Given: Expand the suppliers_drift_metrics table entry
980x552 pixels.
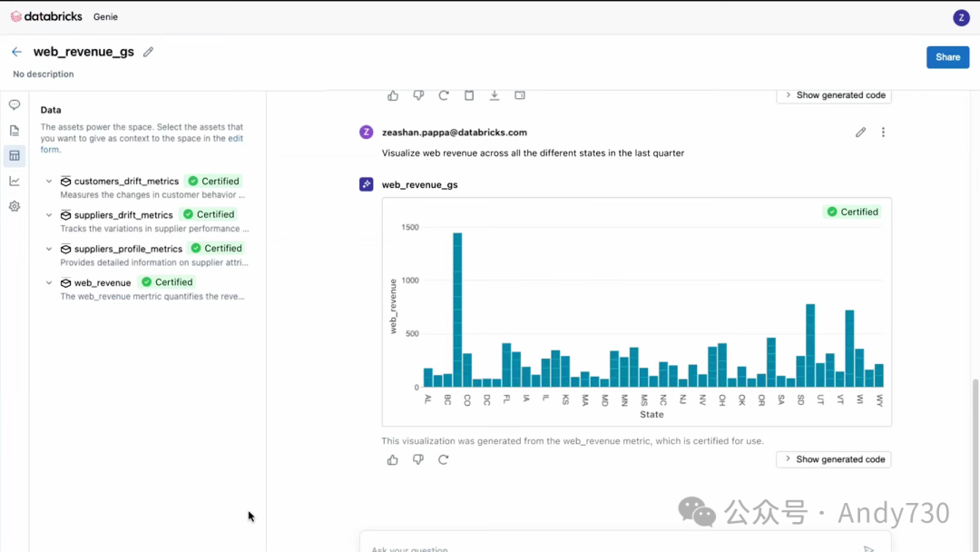Looking at the screenshot, I should click(49, 215).
